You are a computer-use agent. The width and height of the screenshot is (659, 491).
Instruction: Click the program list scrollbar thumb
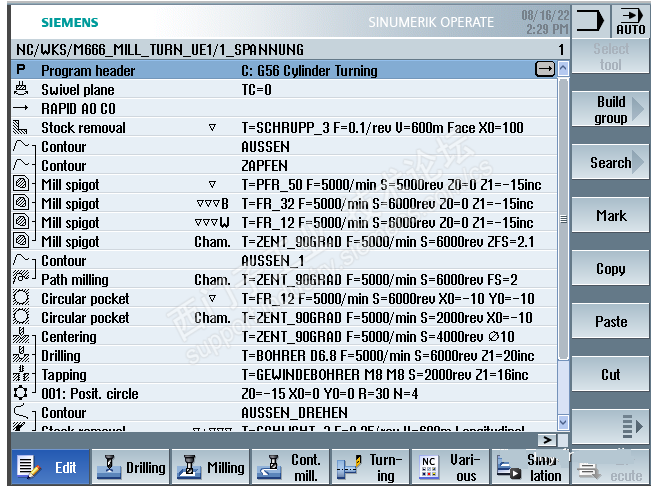tap(563, 219)
